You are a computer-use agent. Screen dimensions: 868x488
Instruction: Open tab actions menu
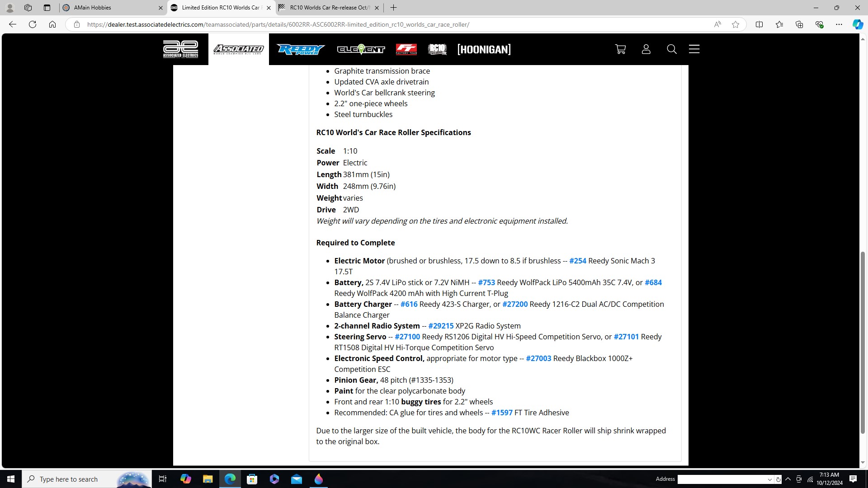[47, 8]
